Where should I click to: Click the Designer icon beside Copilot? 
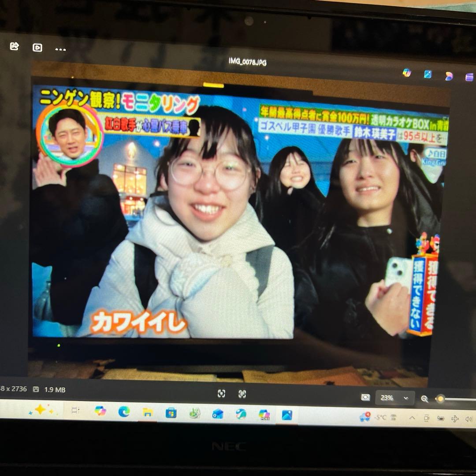[x=428, y=74]
